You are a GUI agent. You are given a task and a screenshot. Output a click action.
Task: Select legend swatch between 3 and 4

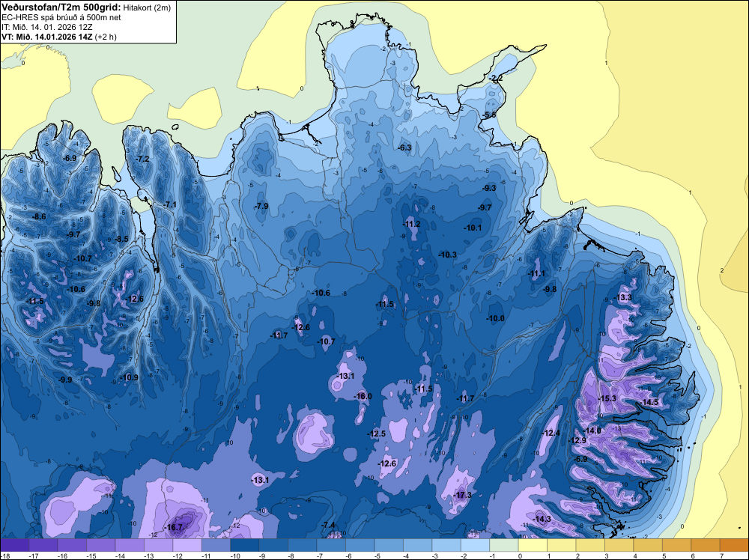(x=619, y=545)
